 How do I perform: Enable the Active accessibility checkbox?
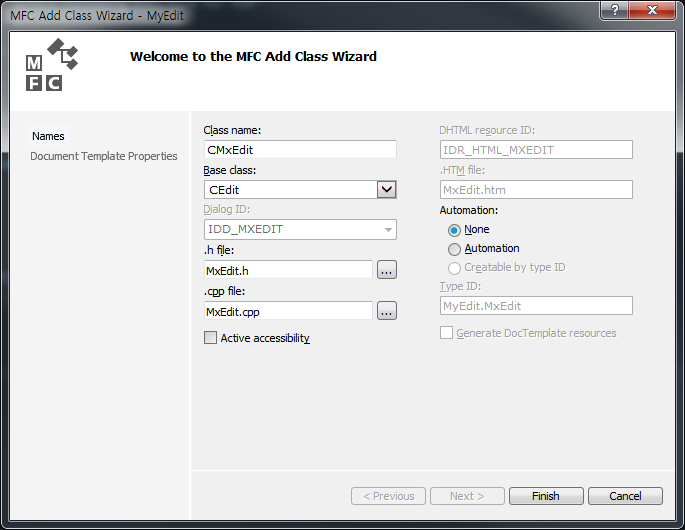coord(211,338)
